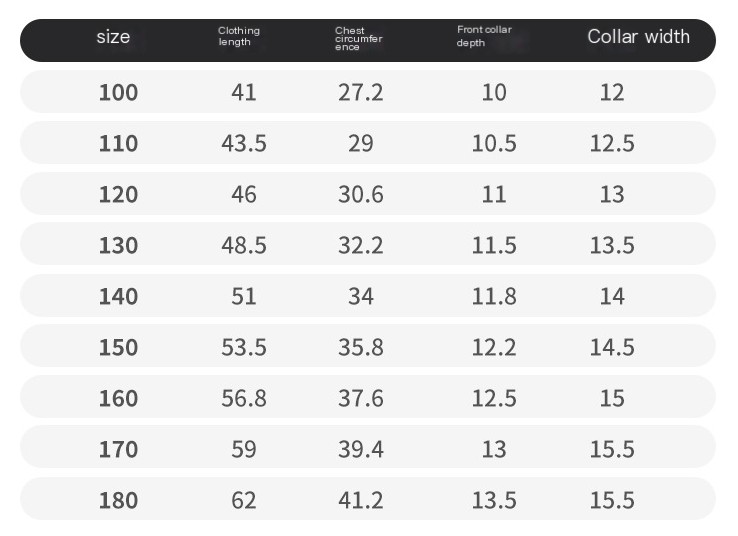Click the size 130 row label
The width and height of the screenshot is (738, 536).
(118, 245)
